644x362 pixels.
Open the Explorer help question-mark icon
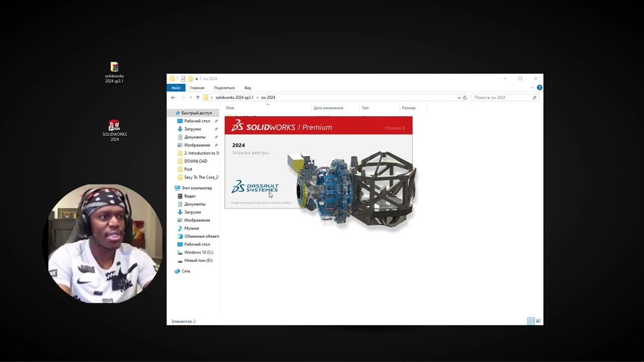pyautogui.click(x=539, y=87)
